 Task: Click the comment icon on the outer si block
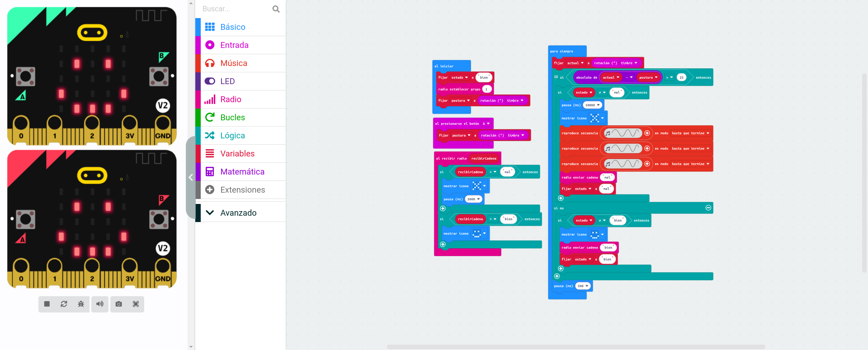pyautogui.click(x=556, y=77)
